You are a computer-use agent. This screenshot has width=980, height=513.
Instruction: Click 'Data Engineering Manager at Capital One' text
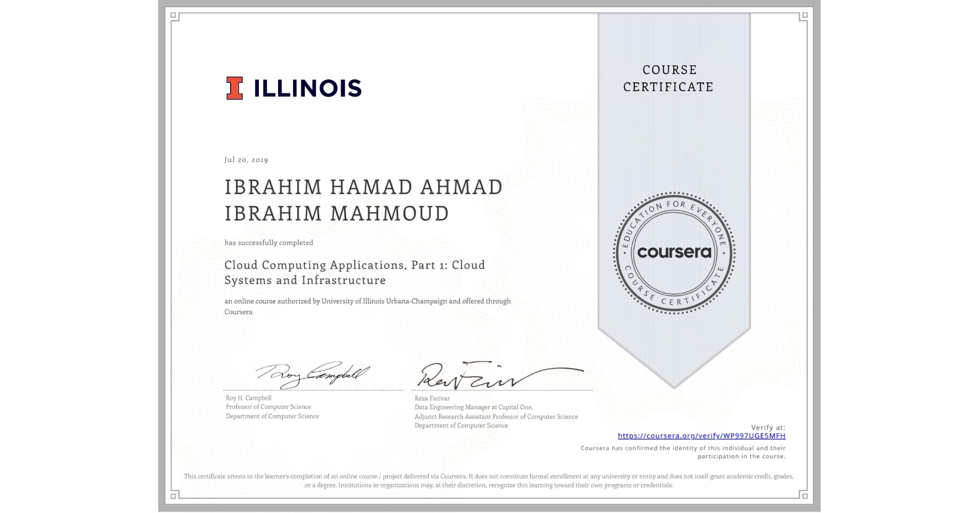(x=473, y=407)
